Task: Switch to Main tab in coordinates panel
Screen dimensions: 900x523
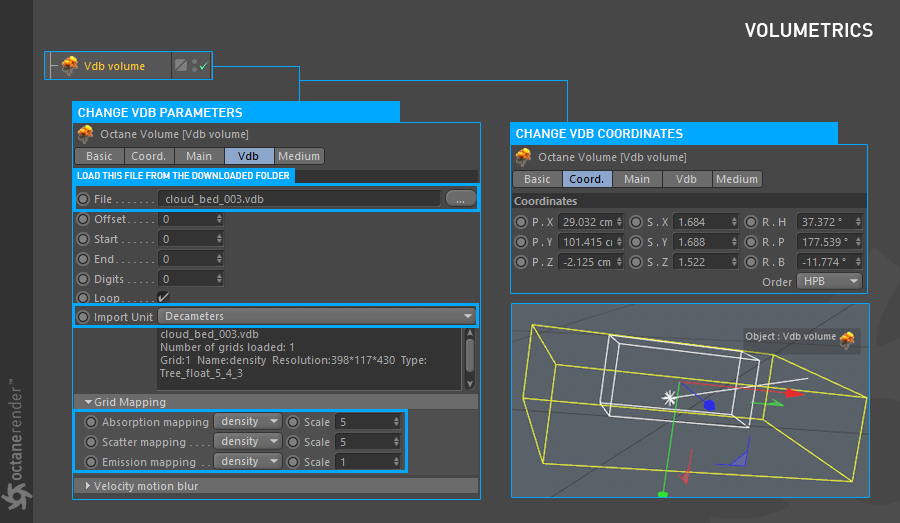Action: pos(637,179)
